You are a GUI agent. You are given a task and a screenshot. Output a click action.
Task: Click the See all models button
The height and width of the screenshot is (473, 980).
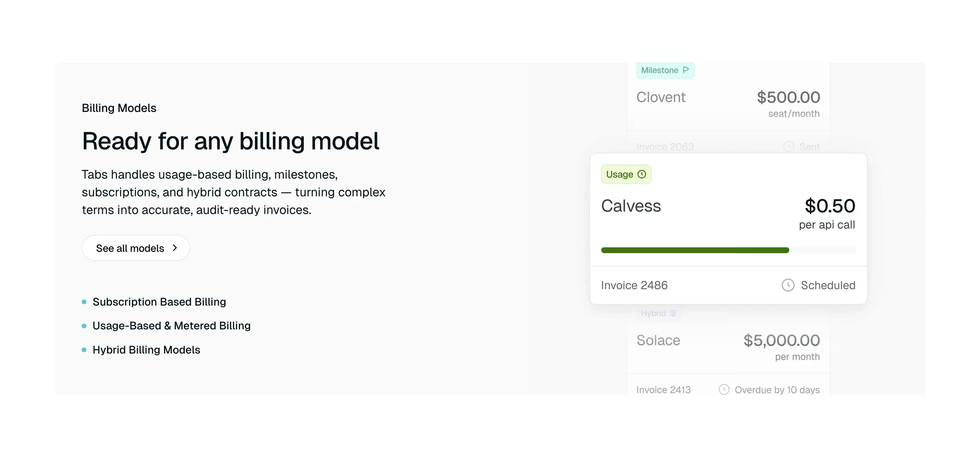(135, 248)
